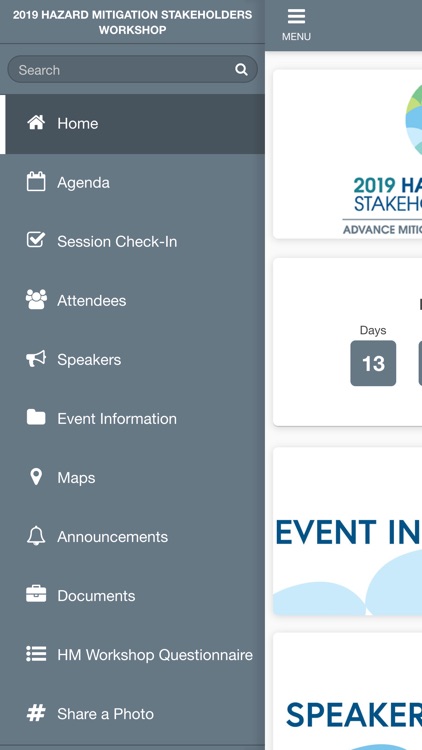Click the workshop logo banner card
The image size is (422, 750).
coord(347,154)
